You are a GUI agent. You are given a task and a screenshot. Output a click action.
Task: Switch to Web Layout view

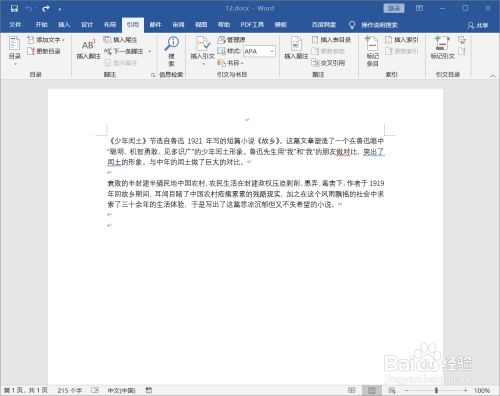392,390
